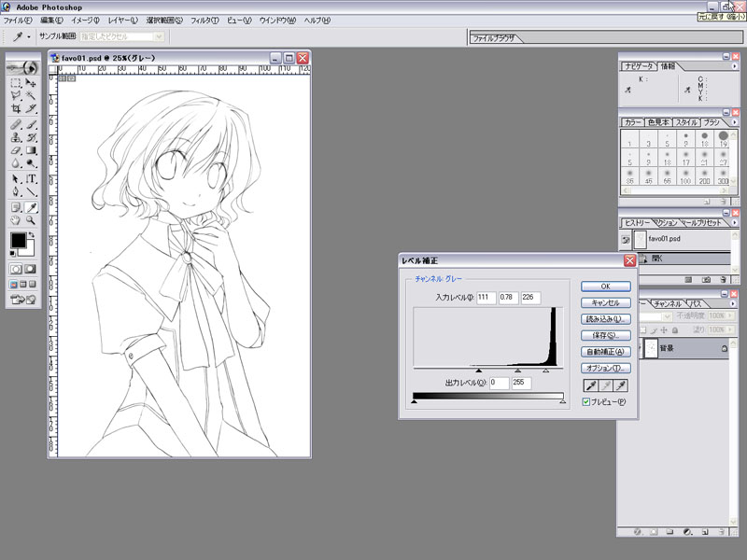Viewport: 747px width, 560px height.
Task: Toggle history brush source for favo01.psd snapshot
Action: point(626,240)
